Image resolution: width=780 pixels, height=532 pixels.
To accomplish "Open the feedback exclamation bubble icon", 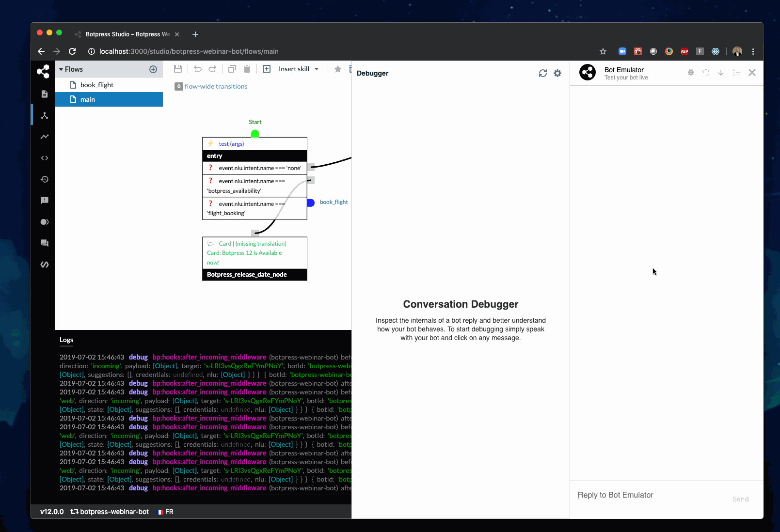I will [x=45, y=201].
